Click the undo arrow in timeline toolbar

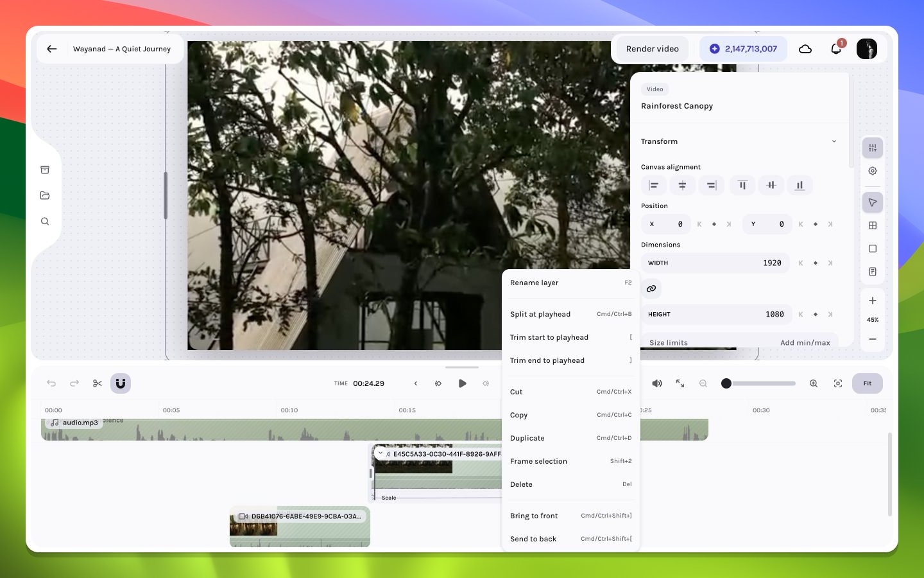pos(51,383)
